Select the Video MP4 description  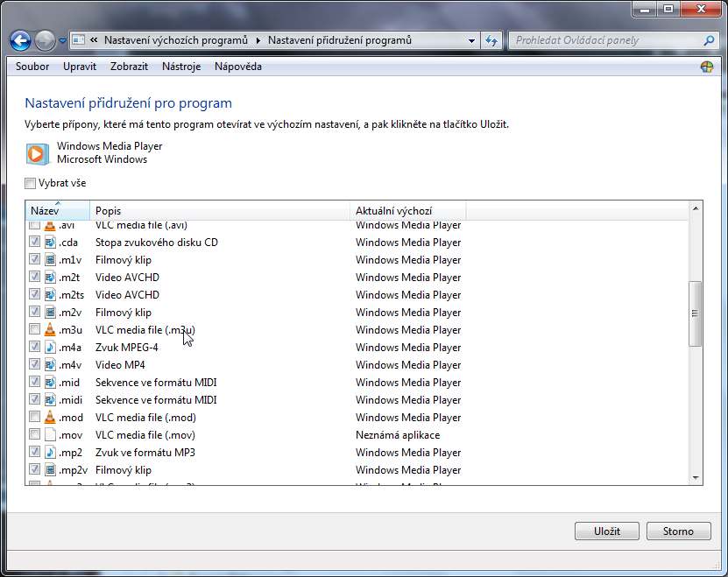click(x=120, y=365)
